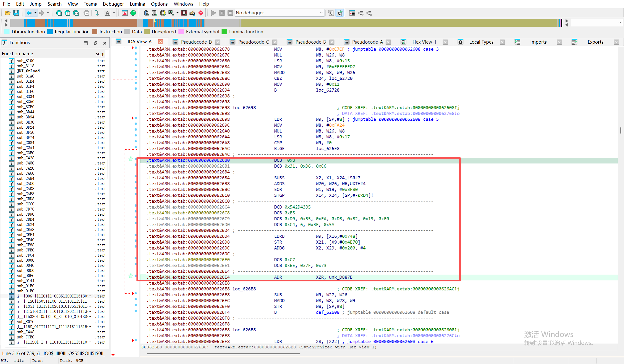Click the red stop-sign breakpoint icon

tap(201, 13)
